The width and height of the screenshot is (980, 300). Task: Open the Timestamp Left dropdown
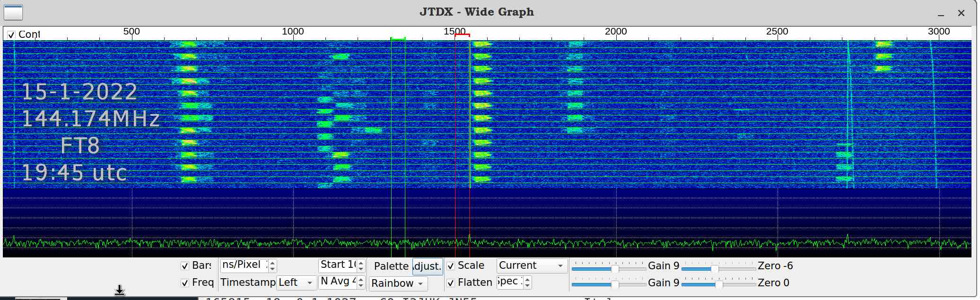click(297, 283)
